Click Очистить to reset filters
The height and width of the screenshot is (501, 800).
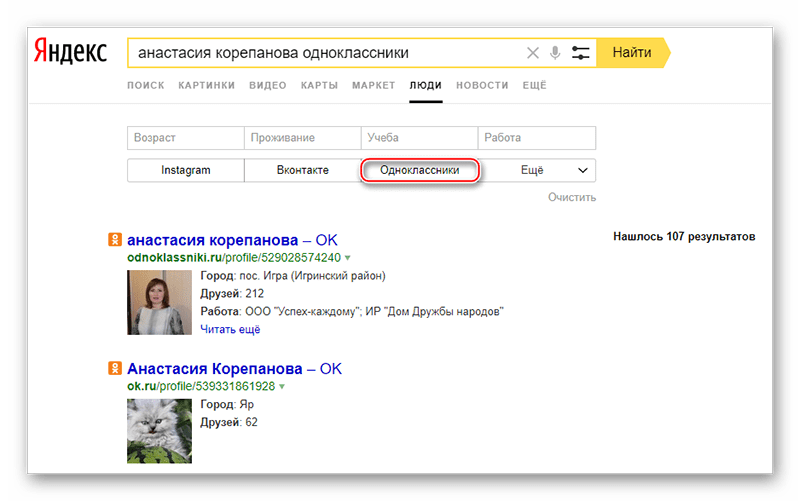coord(572,197)
